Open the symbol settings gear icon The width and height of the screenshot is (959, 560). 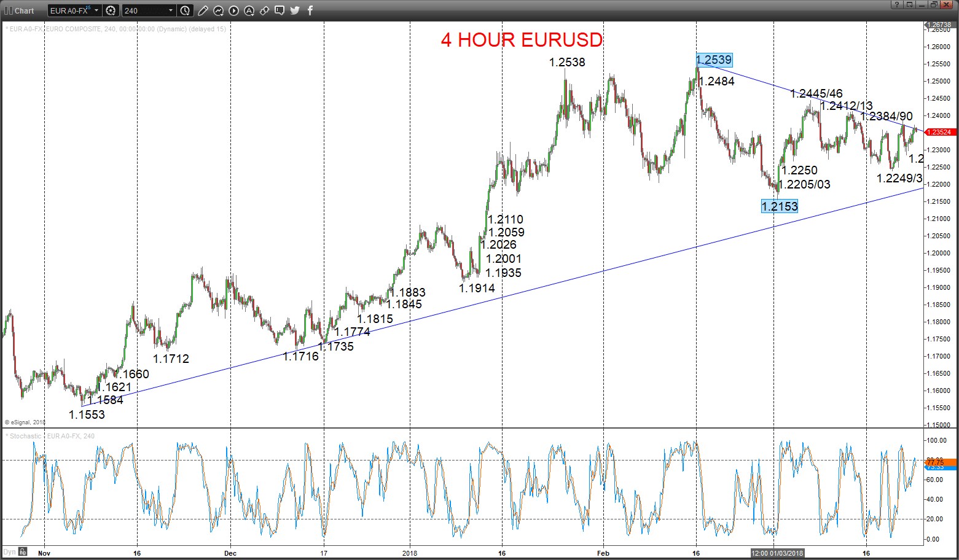point(111,10)
